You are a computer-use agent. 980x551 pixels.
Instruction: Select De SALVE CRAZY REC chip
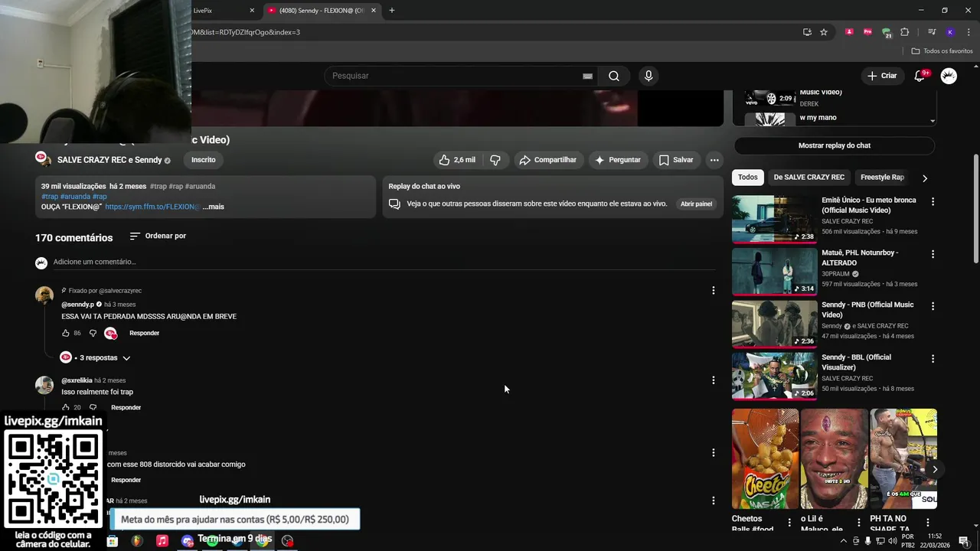click(x=809, y=177)
